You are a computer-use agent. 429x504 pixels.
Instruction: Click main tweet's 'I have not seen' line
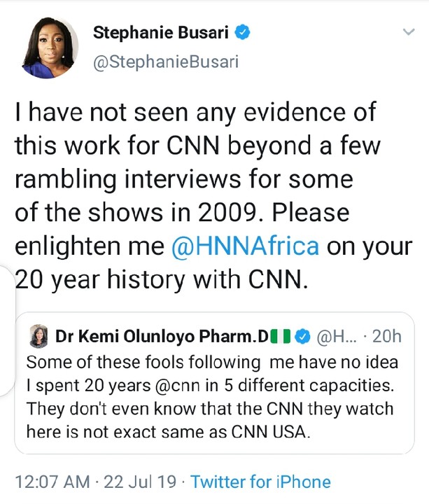coord(195,112)
